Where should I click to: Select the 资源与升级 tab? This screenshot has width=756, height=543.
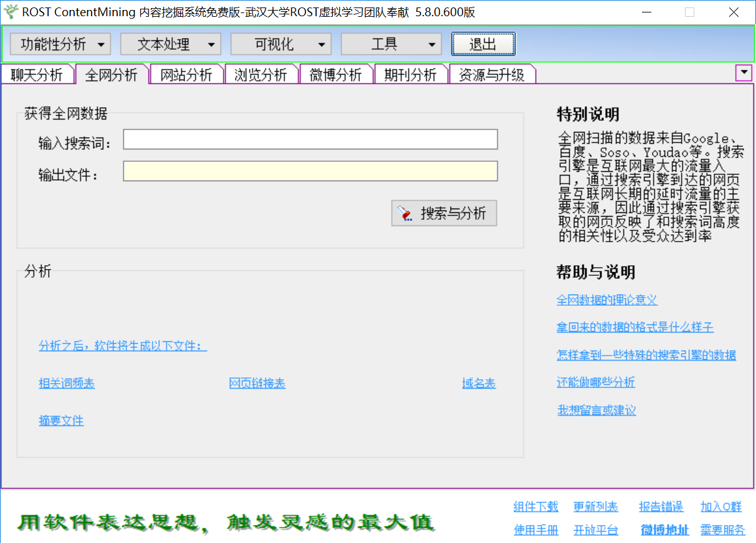pos(492,75)
